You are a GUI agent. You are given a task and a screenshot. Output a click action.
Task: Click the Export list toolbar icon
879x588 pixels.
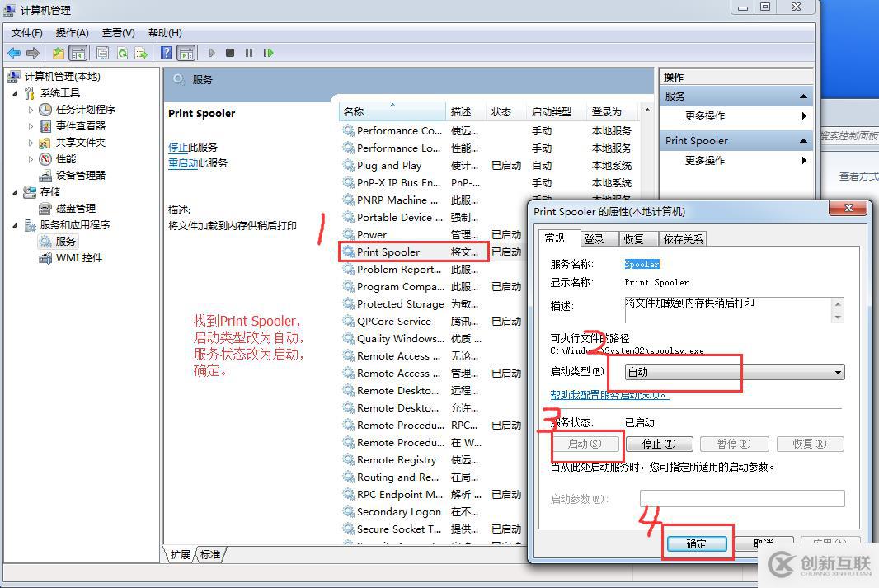pyautogui.click(x=141, y=54)
